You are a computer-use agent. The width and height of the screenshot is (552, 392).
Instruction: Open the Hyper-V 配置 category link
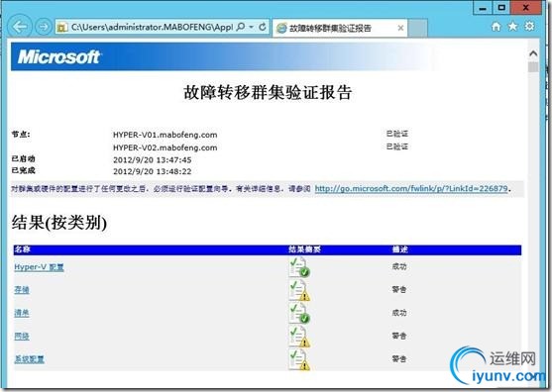(39, 267)
